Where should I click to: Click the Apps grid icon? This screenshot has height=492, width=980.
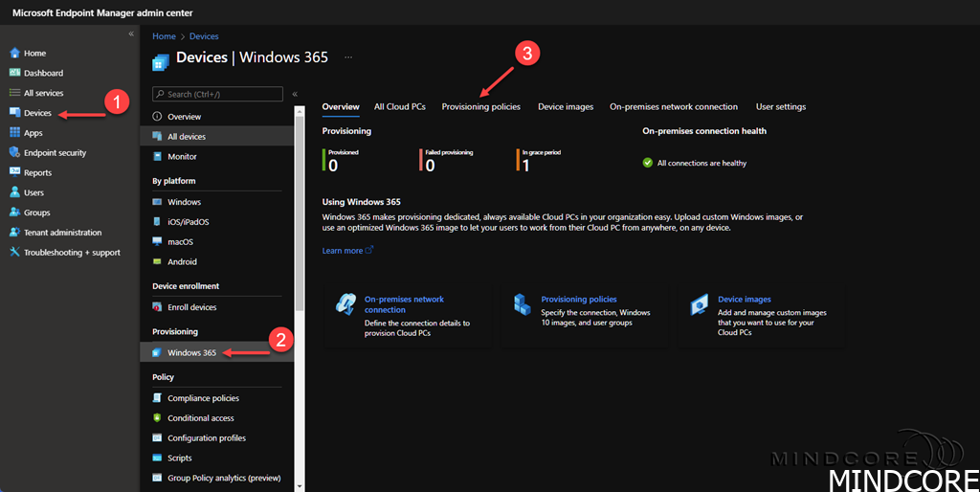[14, 133]
